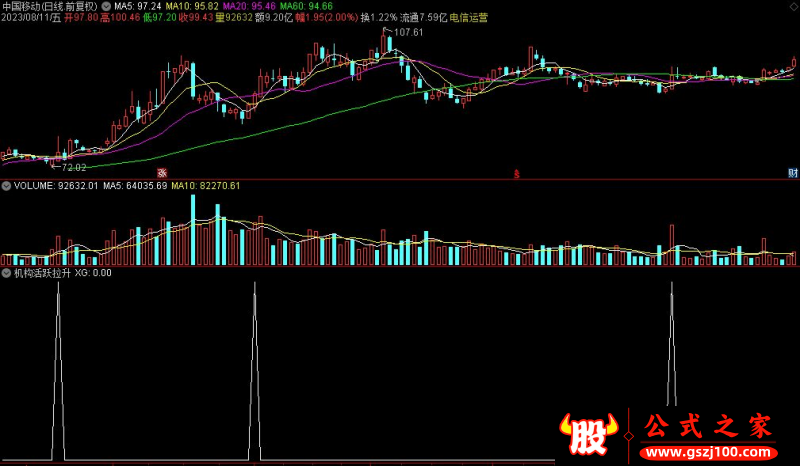Click the XG: 0.00 value

(x=93, y=273)
